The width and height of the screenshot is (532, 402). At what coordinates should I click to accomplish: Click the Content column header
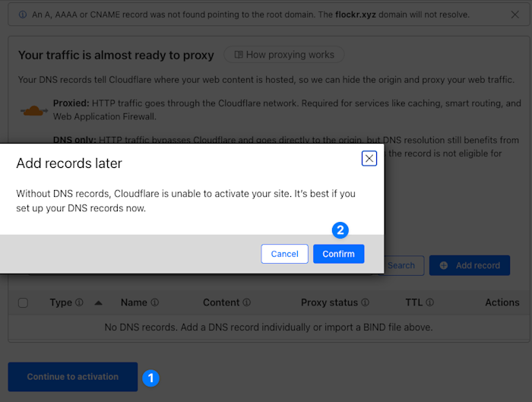(x=221, y=302)
